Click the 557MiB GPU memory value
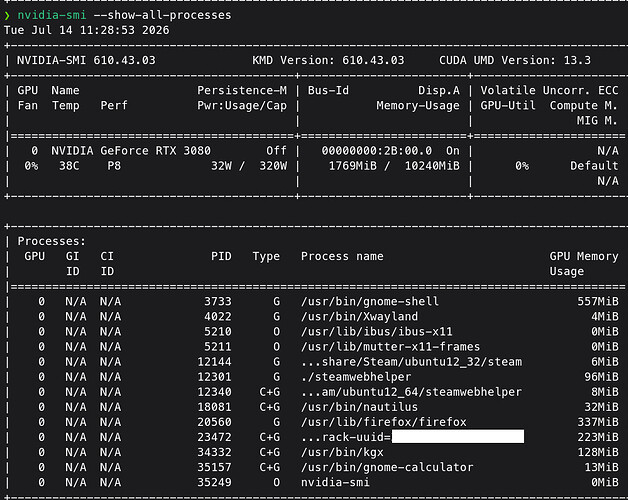Screen dimensions: 628x500 (598, 301)
